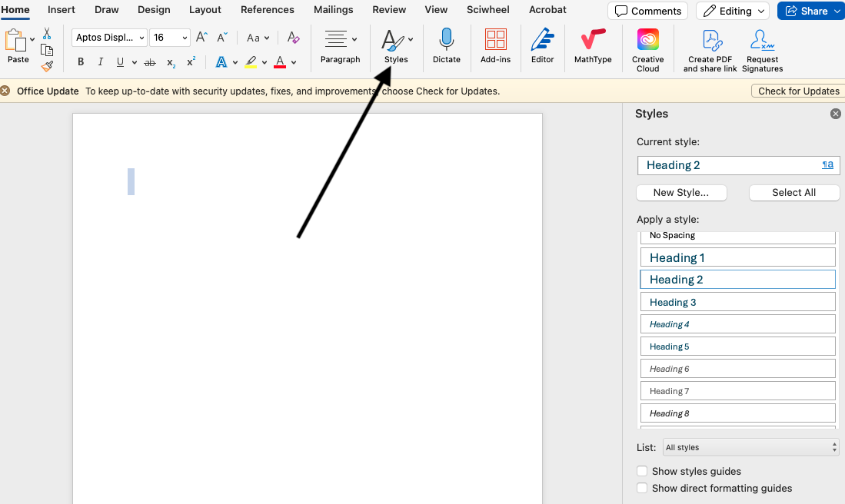845x504 pixels.
Task: Apply the yellow text highlight color
Action: [251, 62]
